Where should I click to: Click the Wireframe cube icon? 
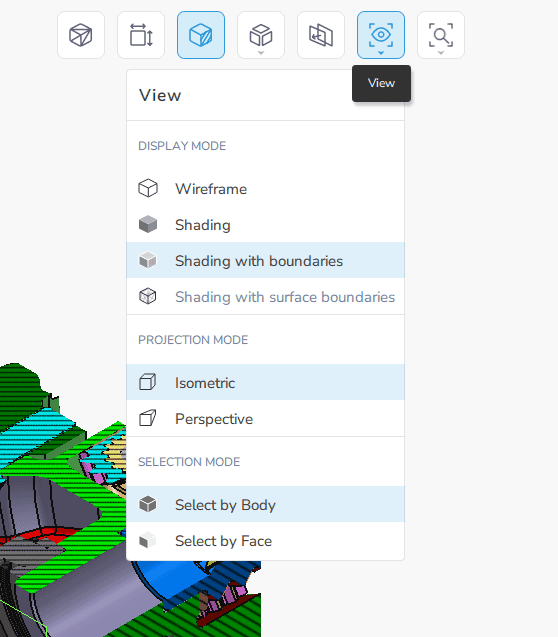(148, 188)
